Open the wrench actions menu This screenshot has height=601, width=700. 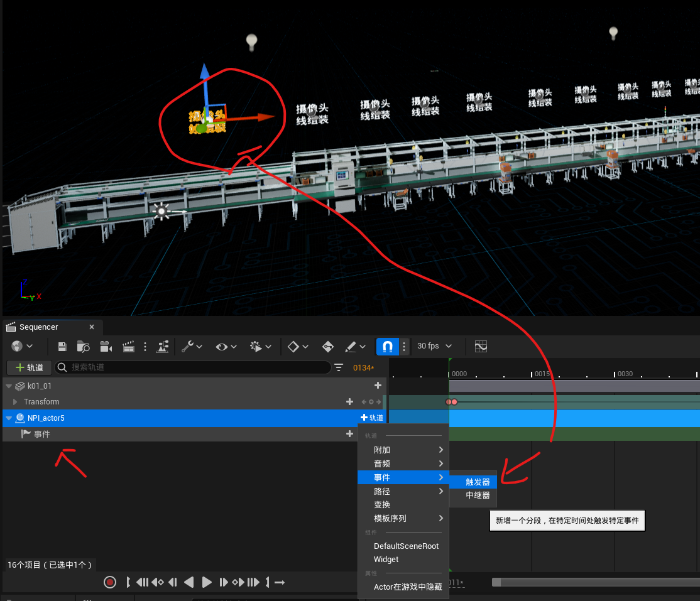[192, 346]
